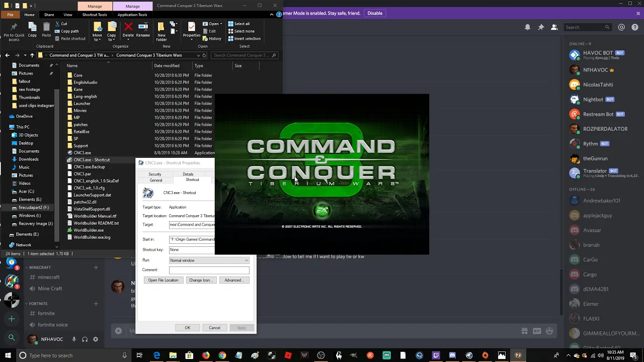
Task: Switch to Security tab in properties dialog
Action: [155, 174]
